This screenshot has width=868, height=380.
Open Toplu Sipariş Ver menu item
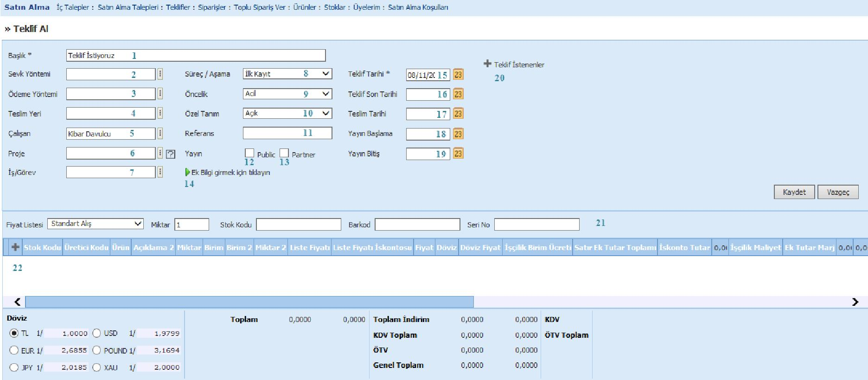coord(260,7)
